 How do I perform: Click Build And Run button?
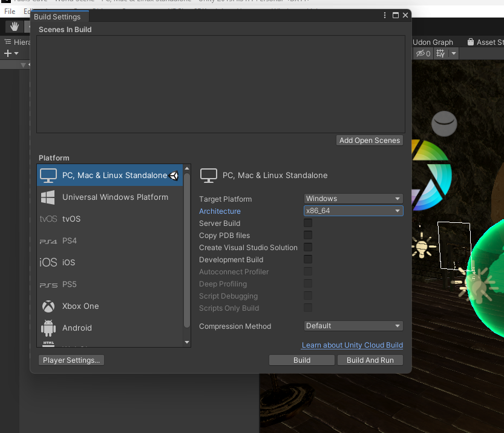click(370, 360)
